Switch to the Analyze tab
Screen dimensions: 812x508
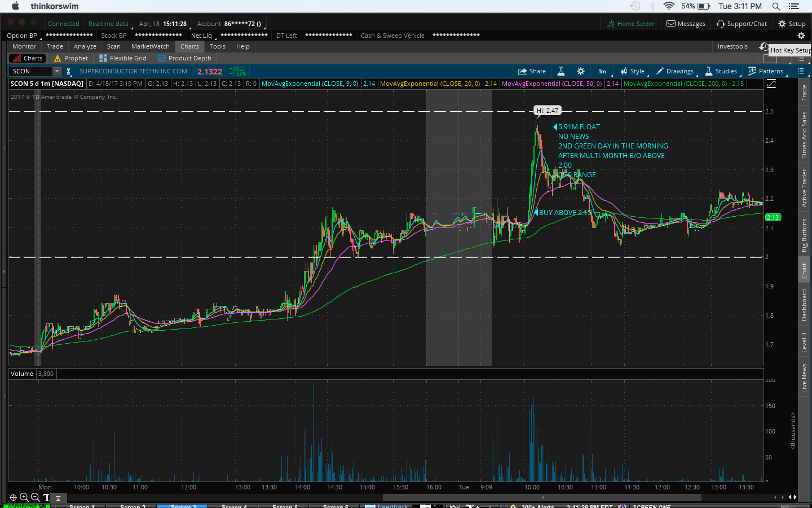[x=85, y=46]
